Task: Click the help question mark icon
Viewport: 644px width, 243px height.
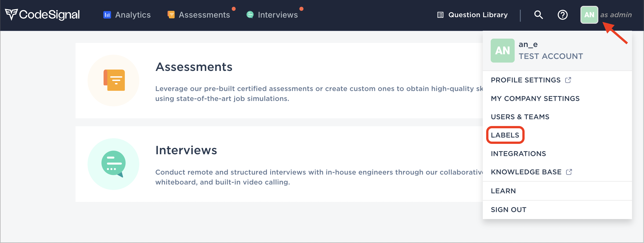Action: tap(563, 15)
